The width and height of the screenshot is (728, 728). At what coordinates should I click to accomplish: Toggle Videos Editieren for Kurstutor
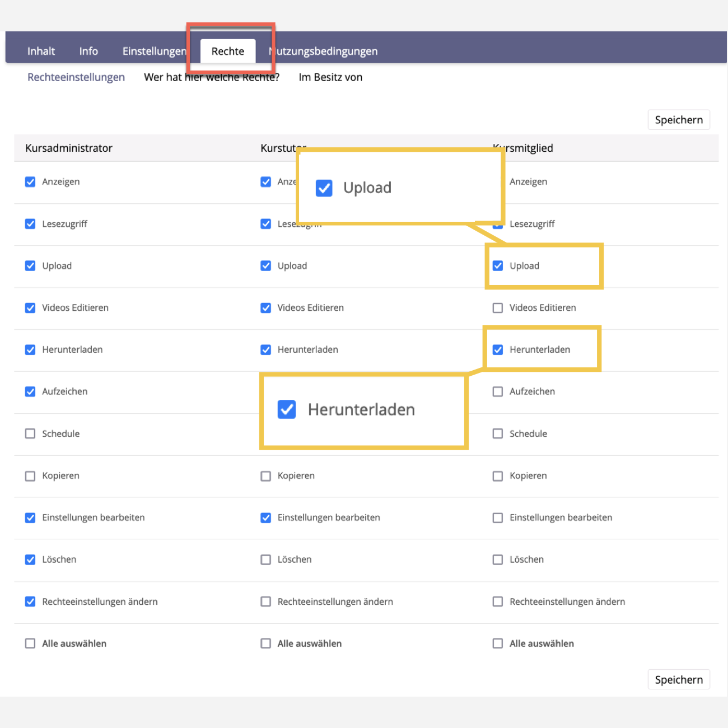coord(266,308)
